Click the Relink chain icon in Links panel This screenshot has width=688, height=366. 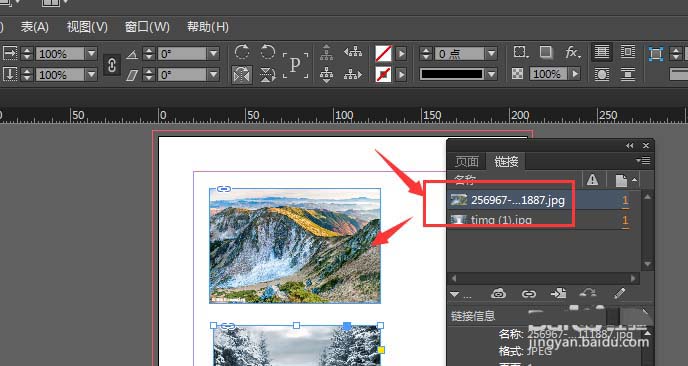point(529,294)
